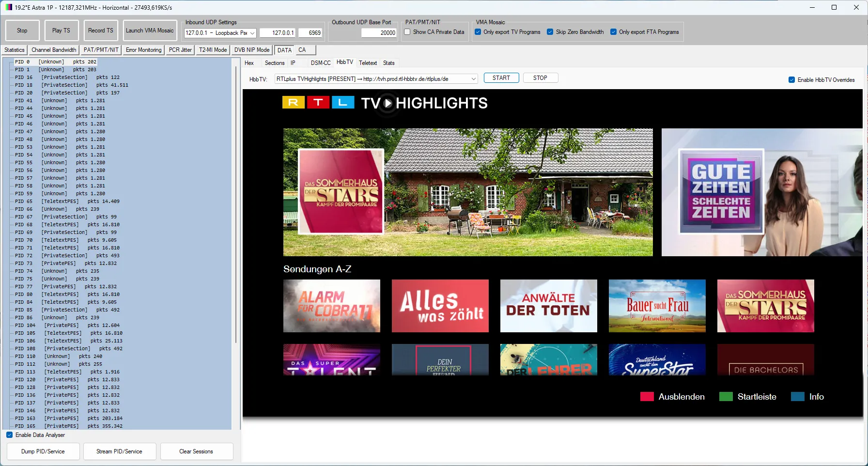Select the DSM-CC sub-tab
Screen dimensions: 868x466
pyautogui.click(x=321, y=63)
